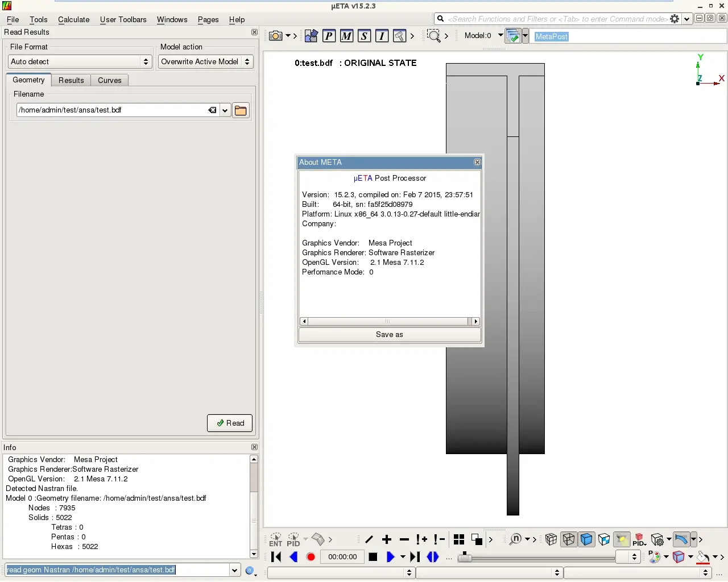
Task: Expand the Filename history dropdown
Action: 225,110
